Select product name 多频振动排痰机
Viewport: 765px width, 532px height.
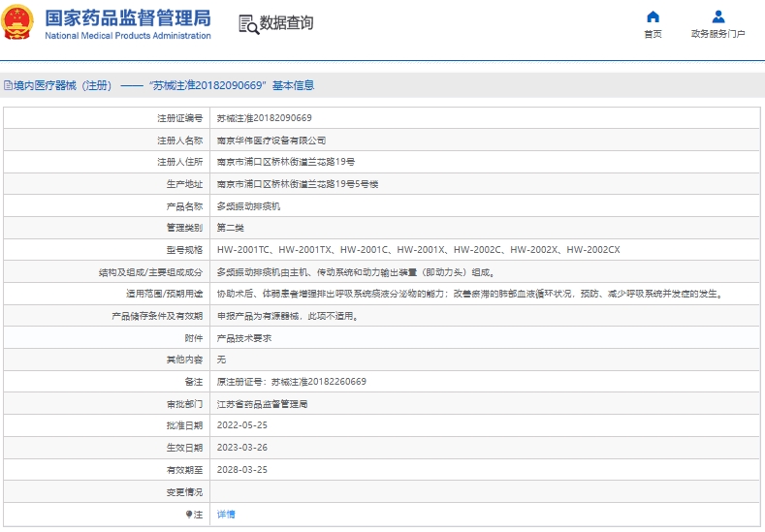pyautogui.click(x=248, y=206)
